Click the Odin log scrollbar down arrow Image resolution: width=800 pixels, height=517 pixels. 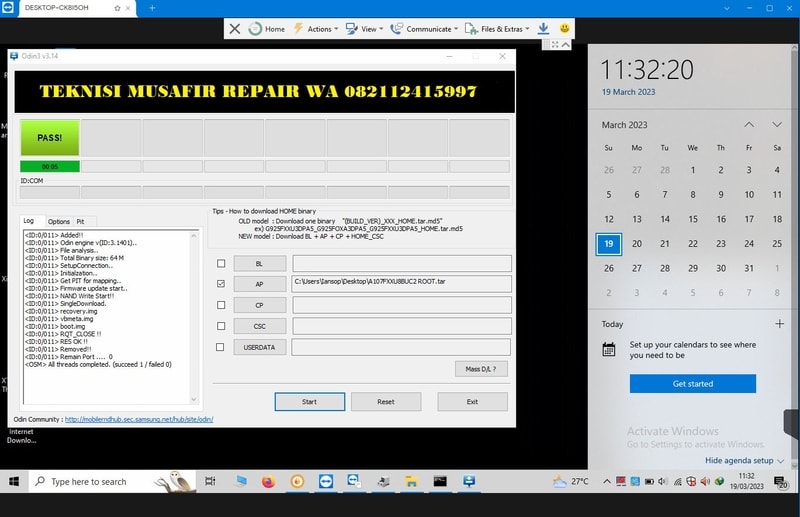(x=194, y=399)
